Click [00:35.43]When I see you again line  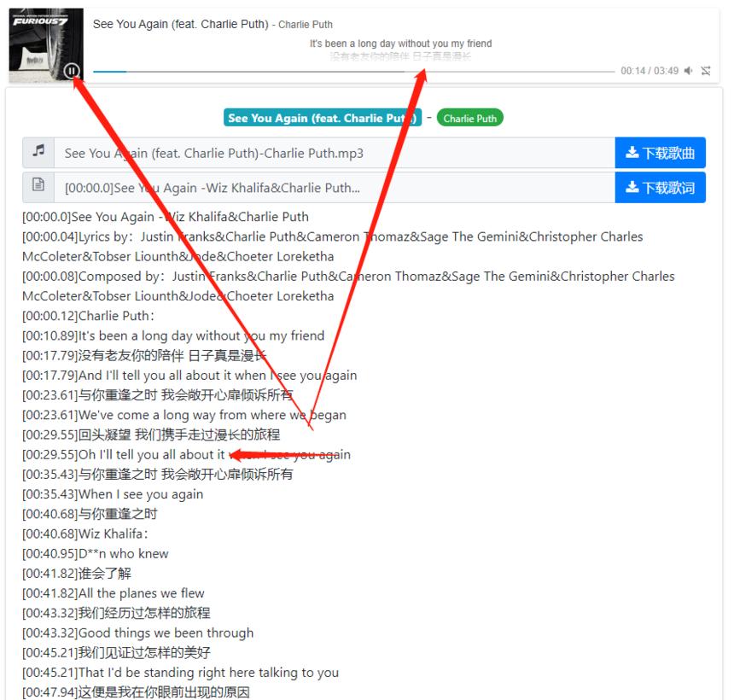click(113, 494)
